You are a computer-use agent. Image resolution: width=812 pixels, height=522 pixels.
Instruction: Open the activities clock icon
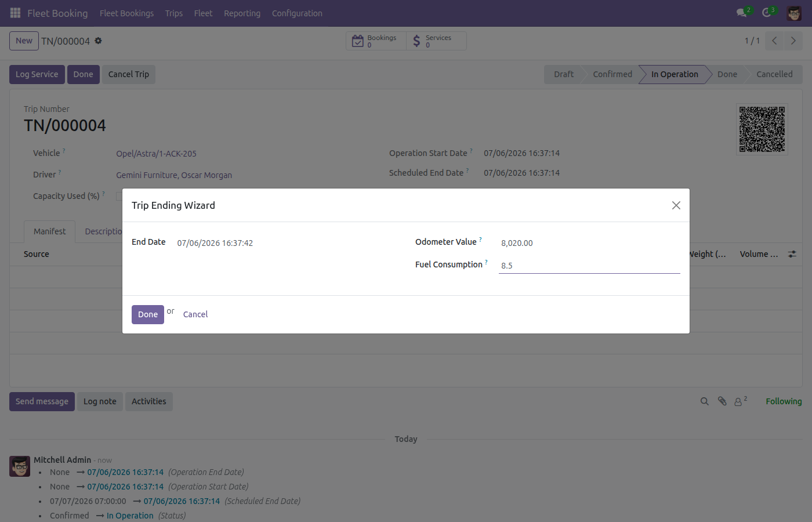click(767, 13)
